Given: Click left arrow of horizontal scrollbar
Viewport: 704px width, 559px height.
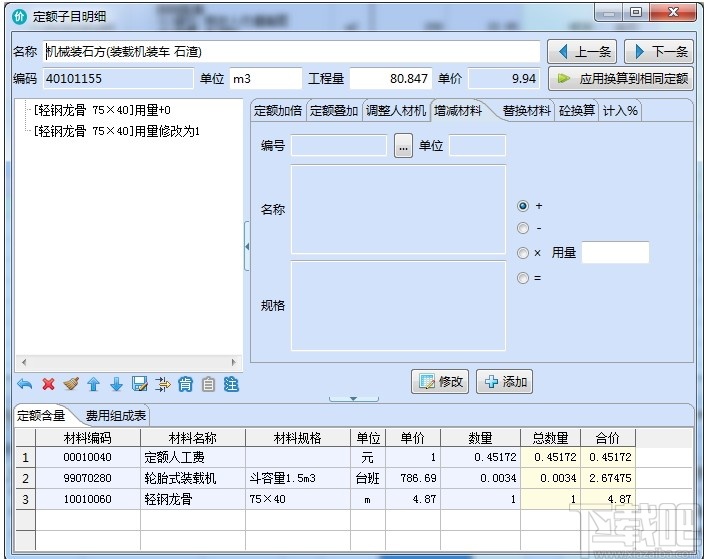Looking at the screenshot, I should [x=24, y=362].
